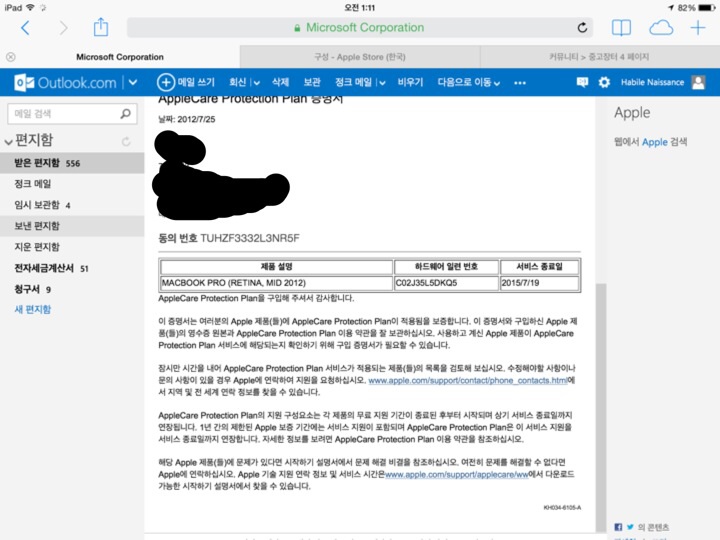
Task: Select the 받은 편지함 inbox folder
Action: coord(37,162)
